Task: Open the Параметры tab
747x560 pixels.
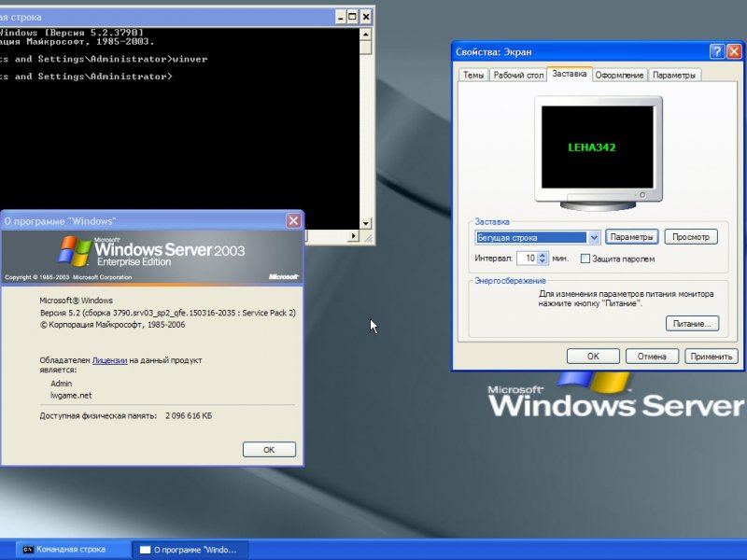Action: tap(673, 76)
